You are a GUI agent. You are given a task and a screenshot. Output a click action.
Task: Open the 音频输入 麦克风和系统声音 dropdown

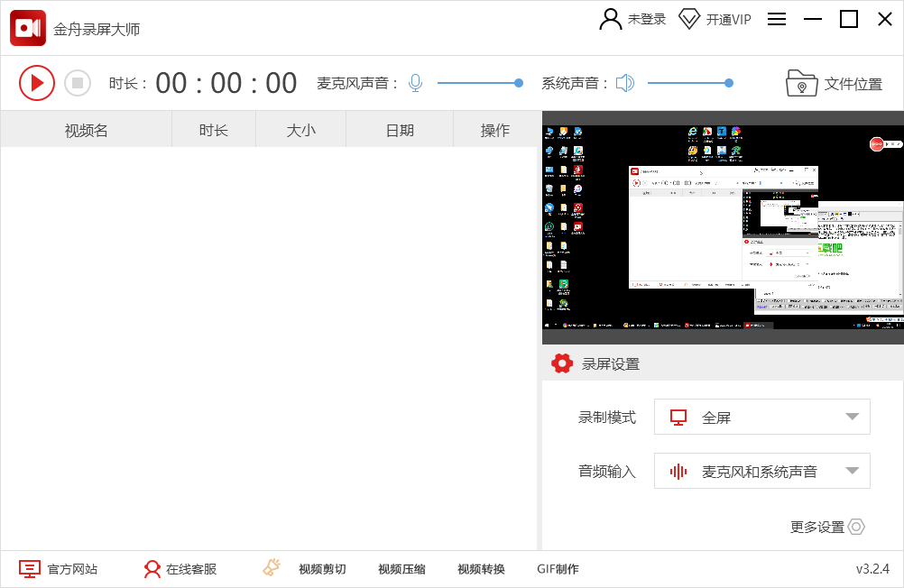click(x=761, y=471)
